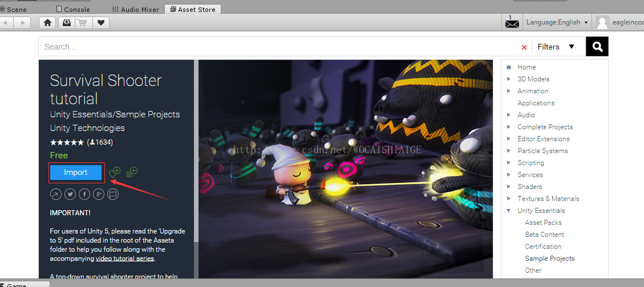
Task: Open Applications category
Action: pos(536,103)
